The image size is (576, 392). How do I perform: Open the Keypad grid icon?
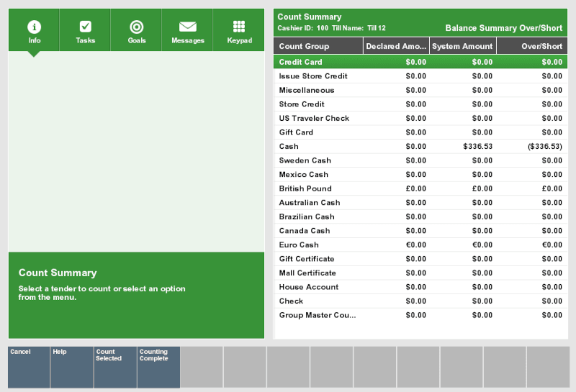pyautogui.click(x=239, y=27)
